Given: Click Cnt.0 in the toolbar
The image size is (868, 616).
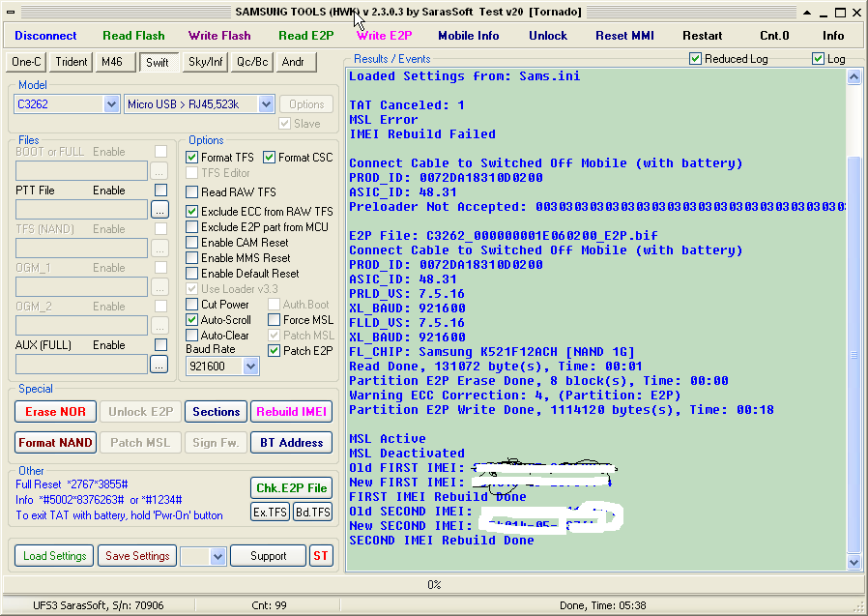Looking at the screenshot, I should [x=774, y=36].
